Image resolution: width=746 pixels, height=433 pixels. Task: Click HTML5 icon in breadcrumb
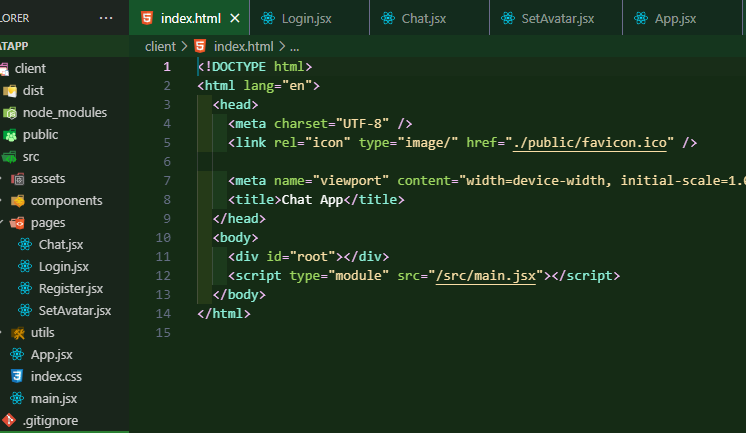(x=200, y=46)
